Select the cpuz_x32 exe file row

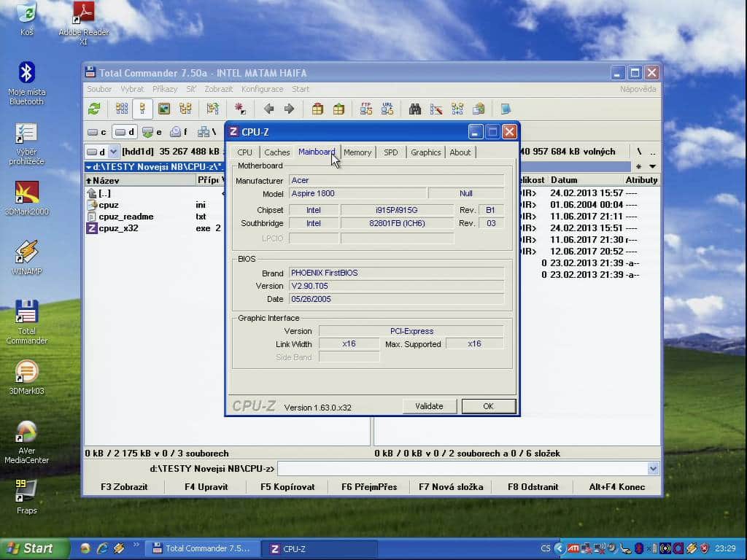(154, 228)
